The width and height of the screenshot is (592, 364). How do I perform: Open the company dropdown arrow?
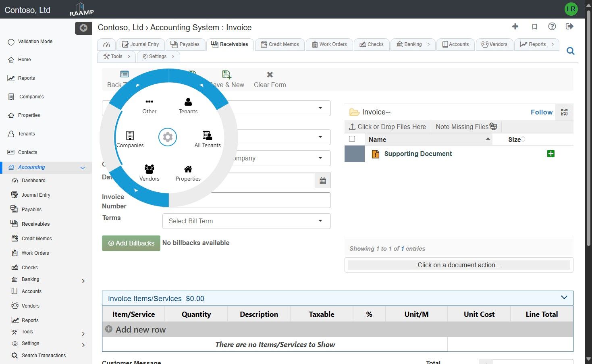[x=320, y=158]
